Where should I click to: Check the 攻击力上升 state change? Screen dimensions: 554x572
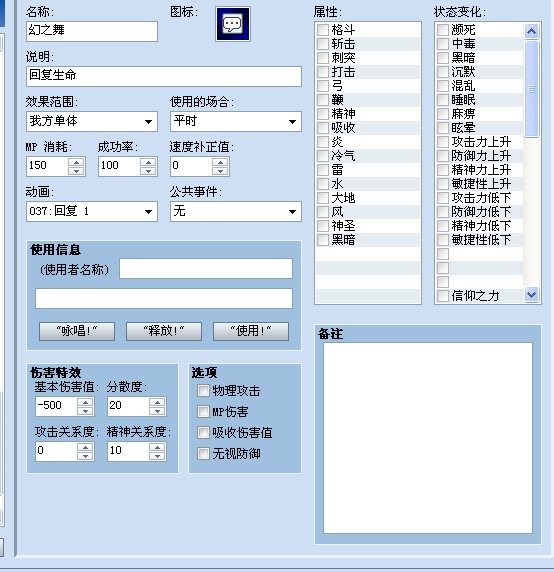tap(443, 142)
